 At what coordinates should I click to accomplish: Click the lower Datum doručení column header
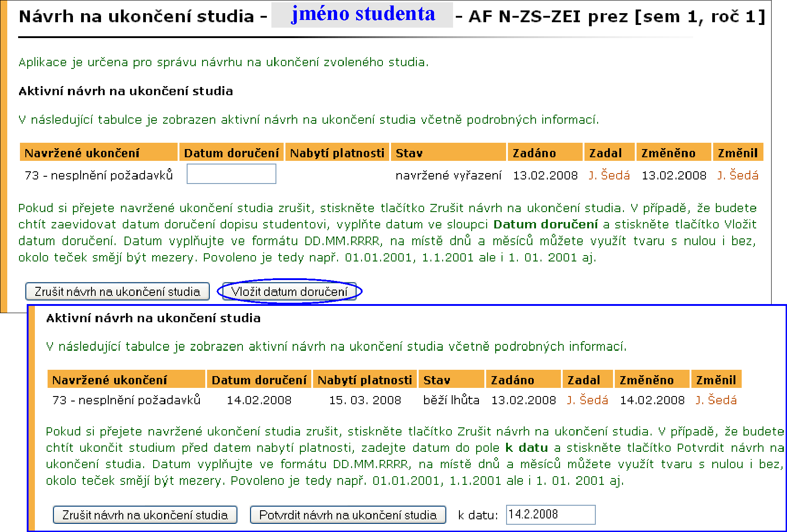tap(259, 379)
